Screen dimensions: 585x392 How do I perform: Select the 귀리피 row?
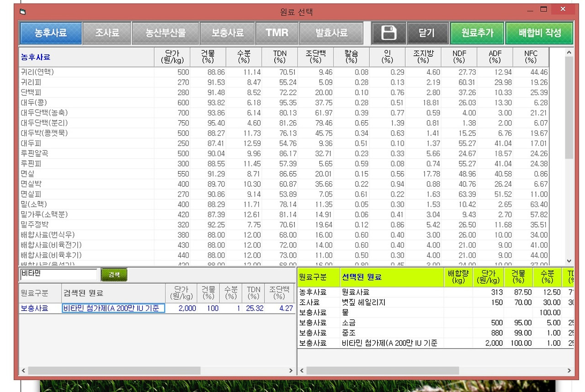click(283, 82)
